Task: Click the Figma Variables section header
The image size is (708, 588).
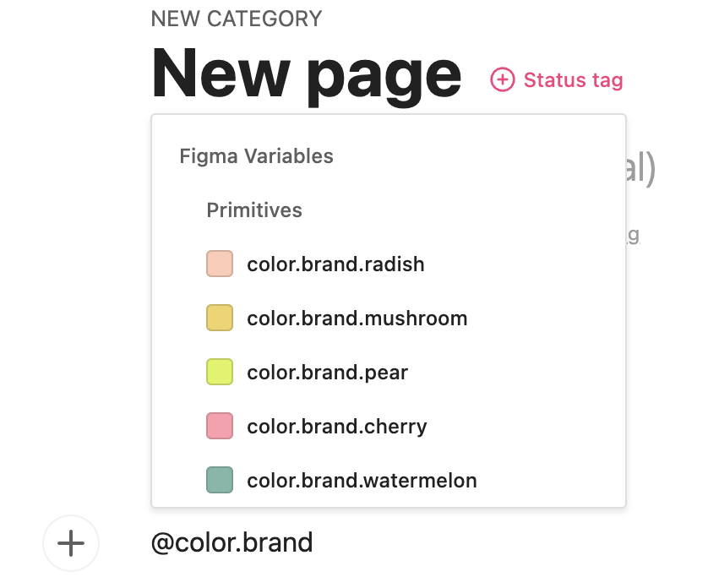Action: [x=256, y=156]
